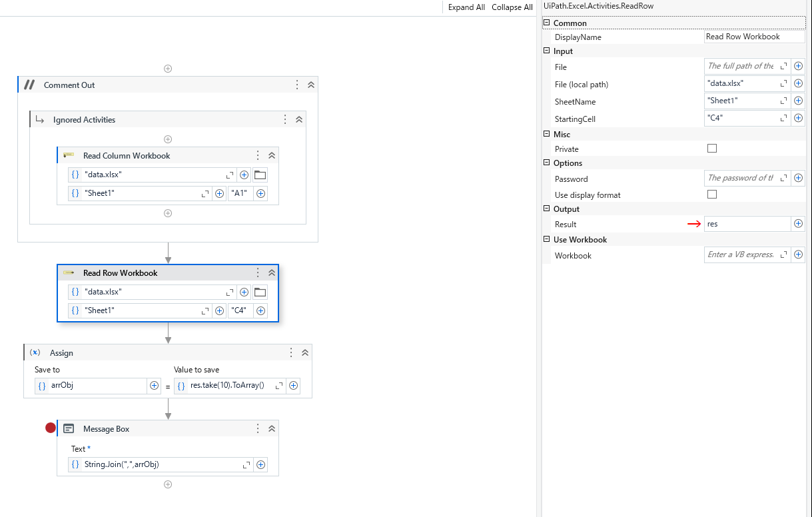
Task: Collapse the Options properties section
Action: click(x=547, y=163)
